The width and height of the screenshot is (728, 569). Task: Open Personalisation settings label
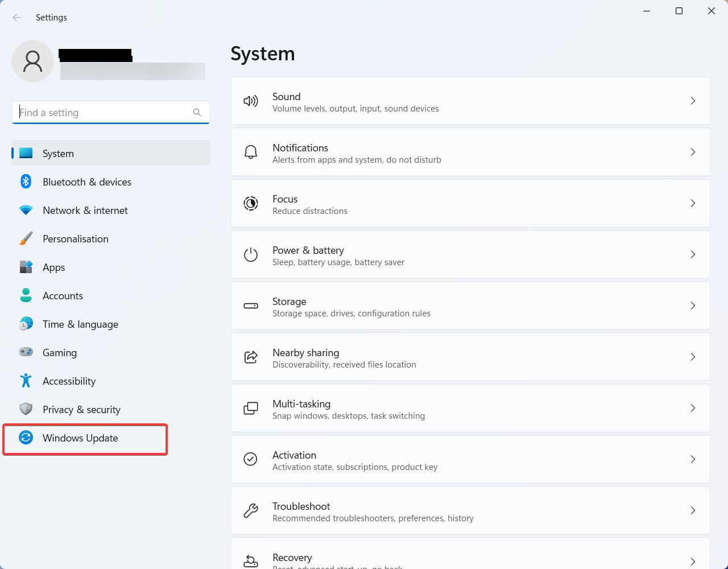click(x=76, y=239)
